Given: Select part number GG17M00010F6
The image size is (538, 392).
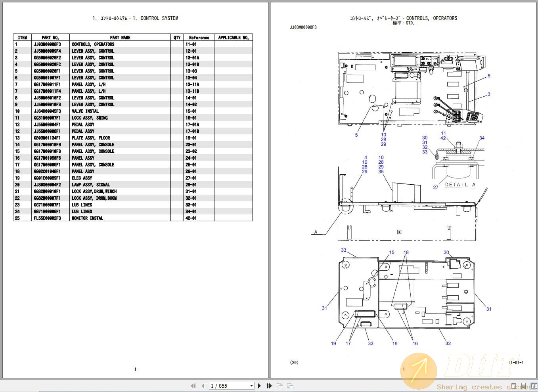Looking at the screenshot, I should coord(47,145).
